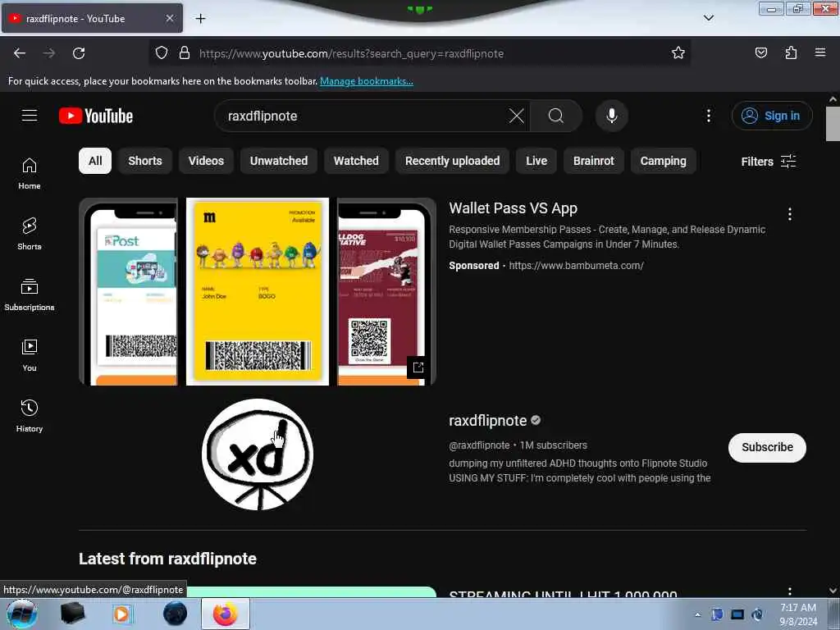Click the browser address bar URL
Image resolution: width=840 pixels, height=630 pixels.
tap(351, 53)
